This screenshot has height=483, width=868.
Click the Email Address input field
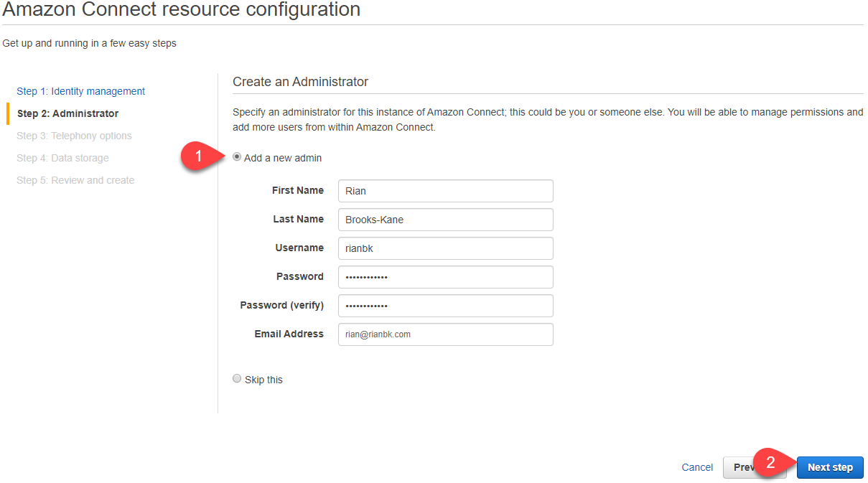click(x=445, y=334)
